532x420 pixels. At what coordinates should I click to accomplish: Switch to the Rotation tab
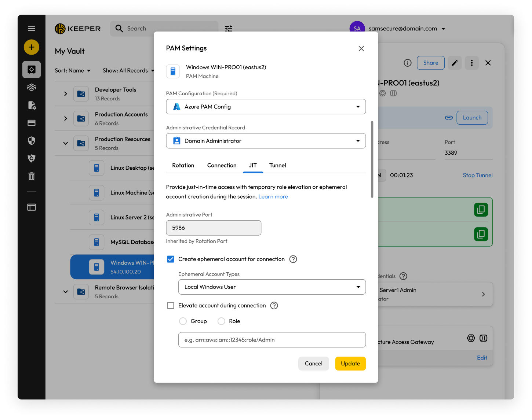point(183,165)
